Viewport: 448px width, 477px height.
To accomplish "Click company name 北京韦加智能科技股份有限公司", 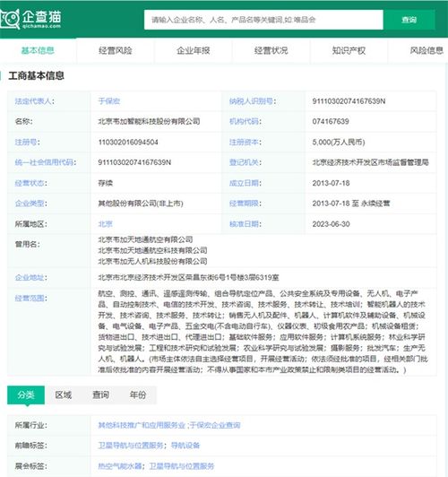I will pyautogui.click(x=149, y=121).
